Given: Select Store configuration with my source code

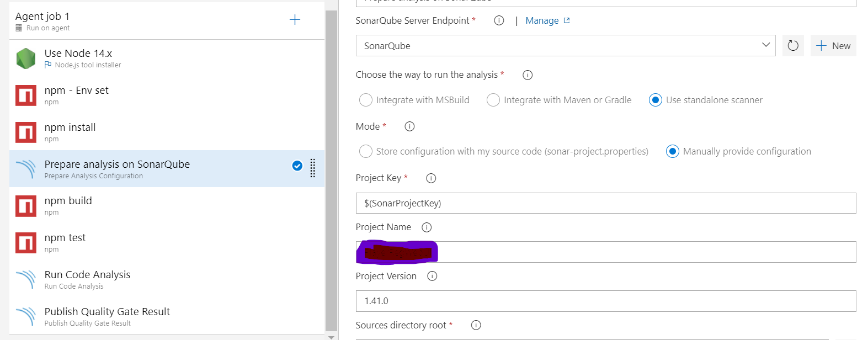Looking at the screenshot, I should pyautogui.click(x=366, y=151).
